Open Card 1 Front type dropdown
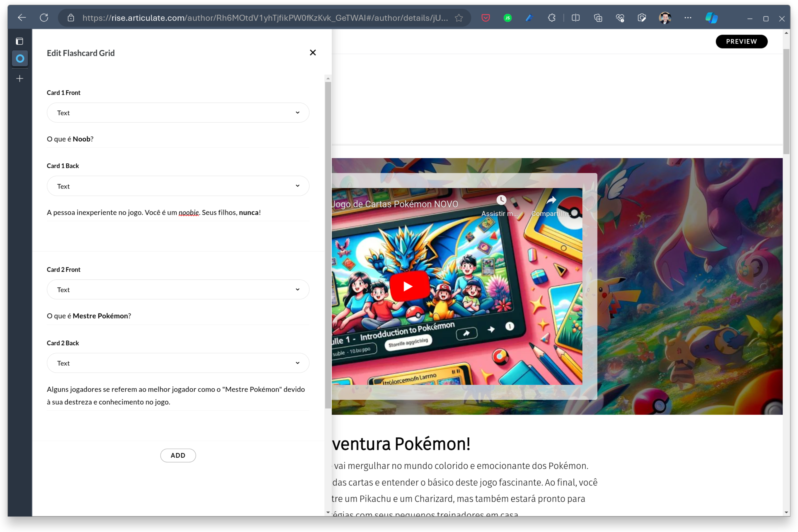The height and width of the screenshot is (532, 798). click(178, 113)
